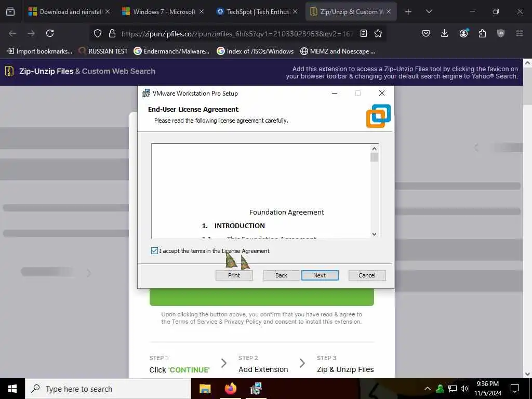Open the RUSSIAN TEST bookmark
The image size is (532, 399).
point(103,51)
